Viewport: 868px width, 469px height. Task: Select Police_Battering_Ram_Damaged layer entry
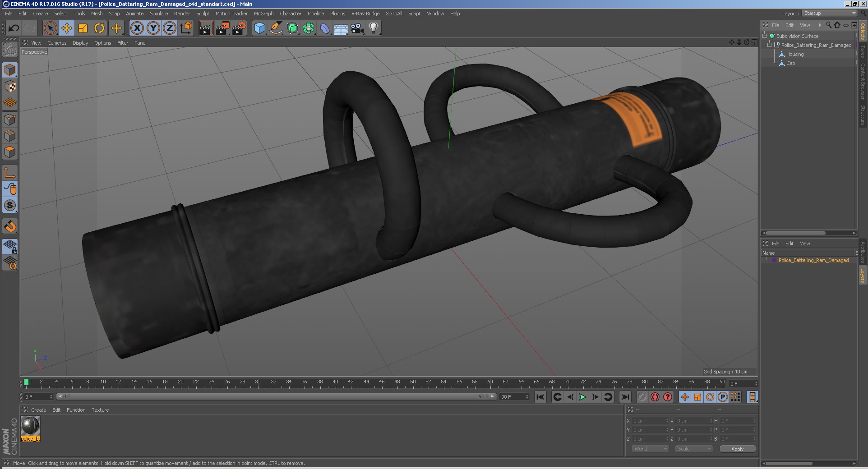(x=813, y=260)
